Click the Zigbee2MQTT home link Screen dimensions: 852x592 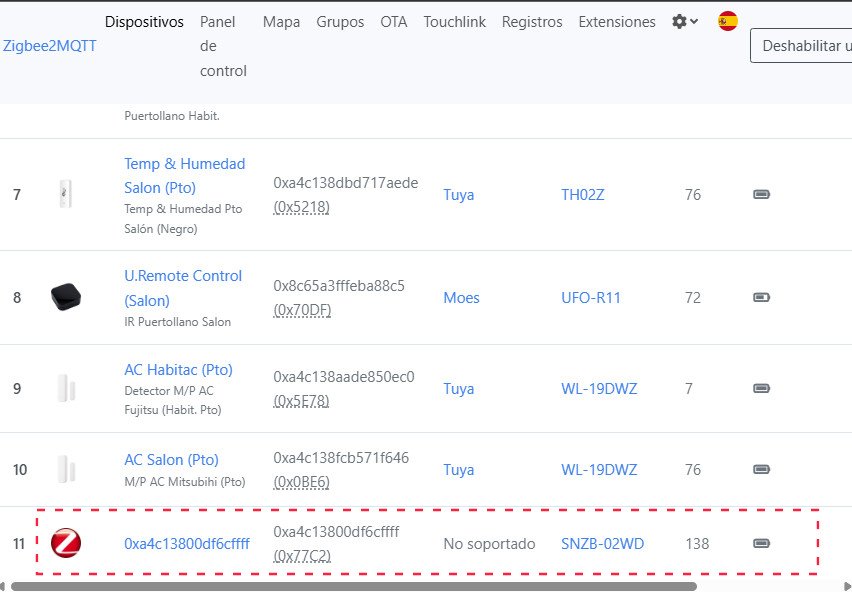(50, 46)
